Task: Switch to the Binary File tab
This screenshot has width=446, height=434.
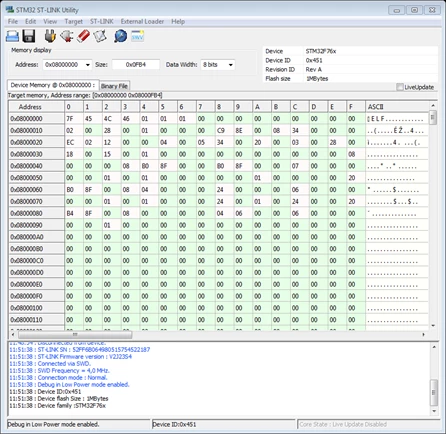Action: pyautogui.click(x=114, y=86)
